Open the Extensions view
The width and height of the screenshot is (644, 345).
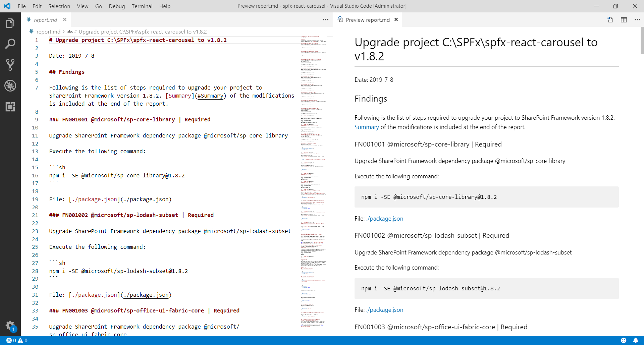(10, 107)
